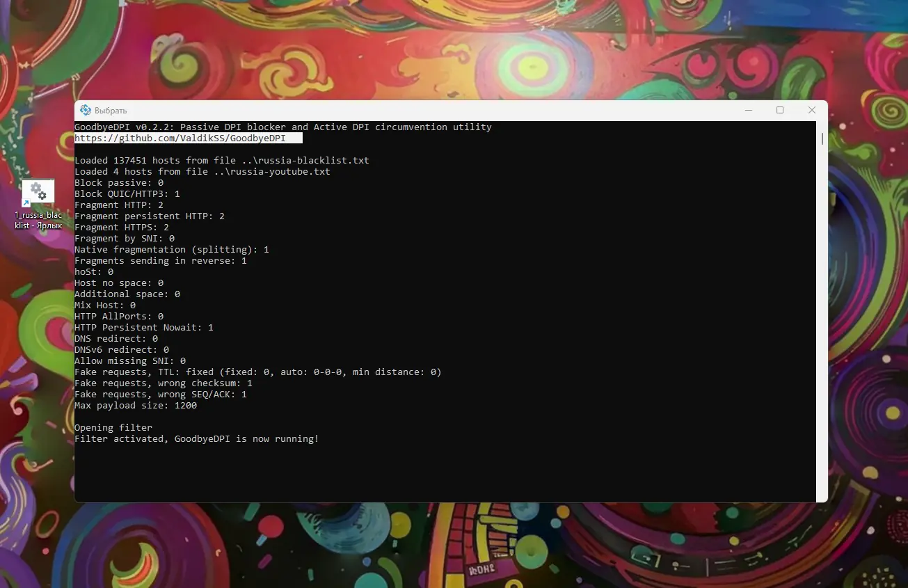The image size is (908, 588).
Task: Click the 'Filter activated, GoodbyeDPI is now running!' message
Action: pos(197,438)
